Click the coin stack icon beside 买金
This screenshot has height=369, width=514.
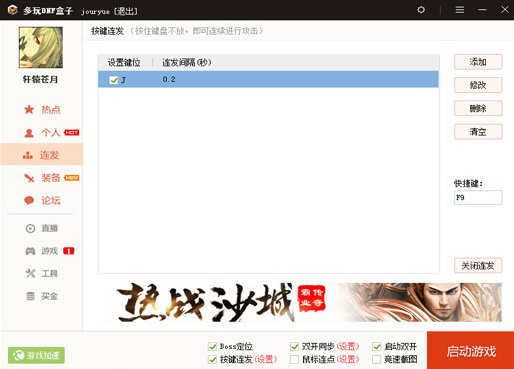(30, 296)
